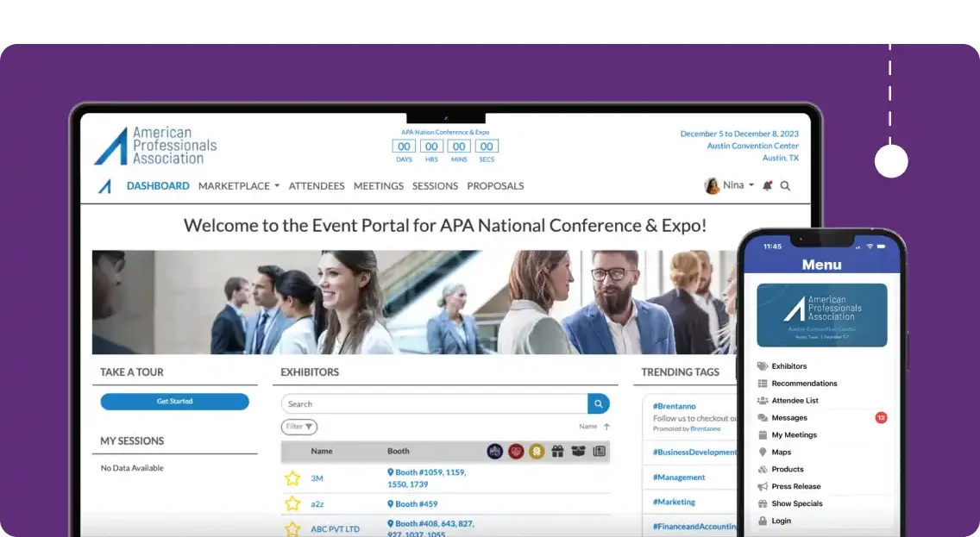Click the American Professionals Association header logo

point(155,147)
